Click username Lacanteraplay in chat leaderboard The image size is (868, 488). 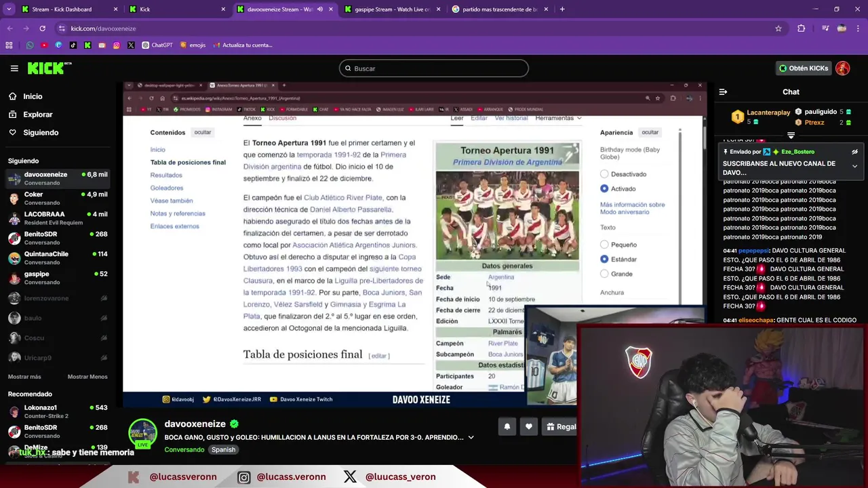(x=768, y=113)
